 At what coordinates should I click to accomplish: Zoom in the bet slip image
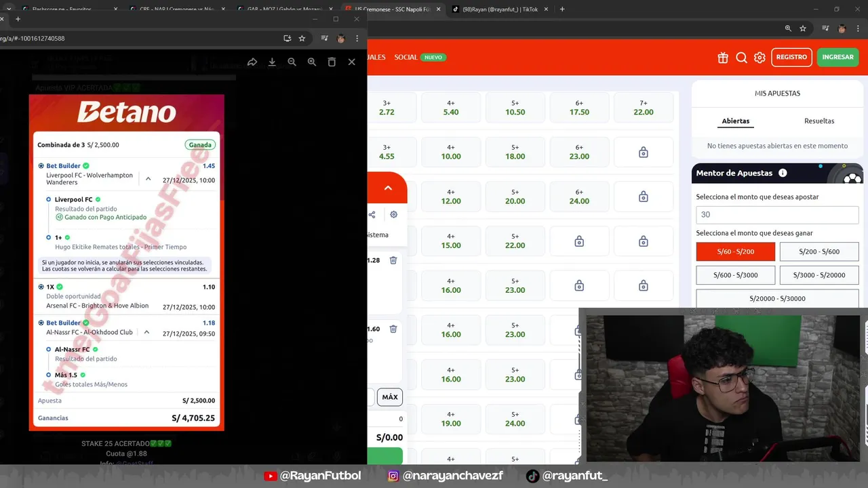tap(312, 62)
